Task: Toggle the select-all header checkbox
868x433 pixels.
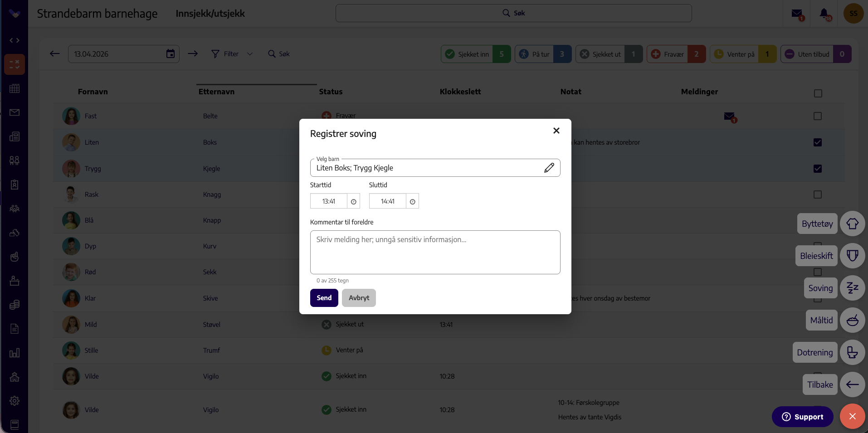Action: [x=818, y=93]
